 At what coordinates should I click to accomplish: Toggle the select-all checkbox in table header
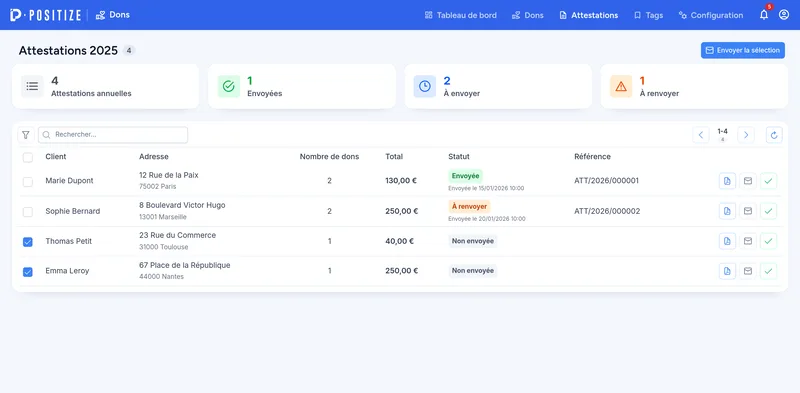pyautogui.click(x=28, y=157)
